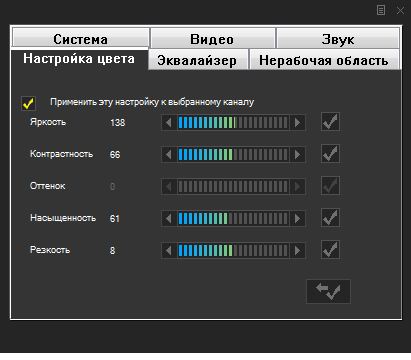Toggle 'Применить эту настройку к выбранному каналу' checkbox
The height and width of the screenshot is (360, 411).
point(28,103)
